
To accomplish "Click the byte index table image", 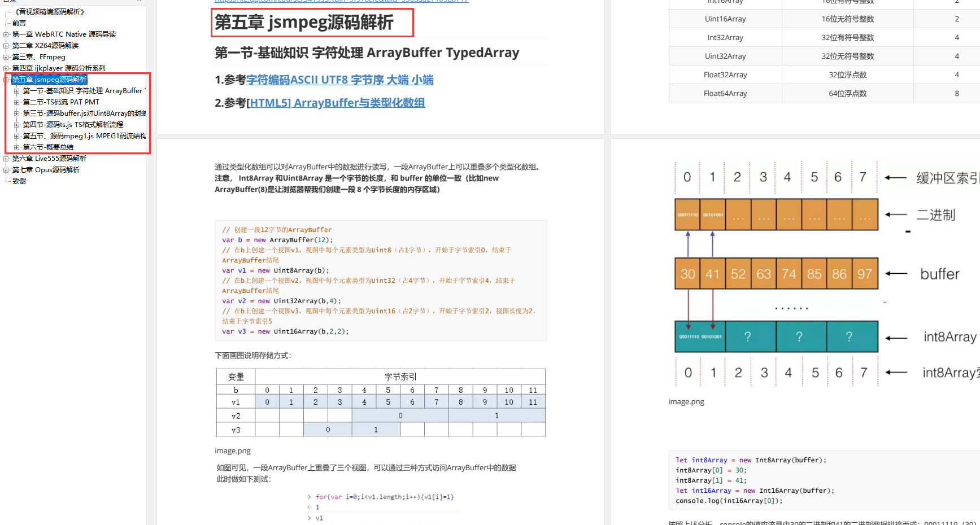I will (x=381, y=403).
